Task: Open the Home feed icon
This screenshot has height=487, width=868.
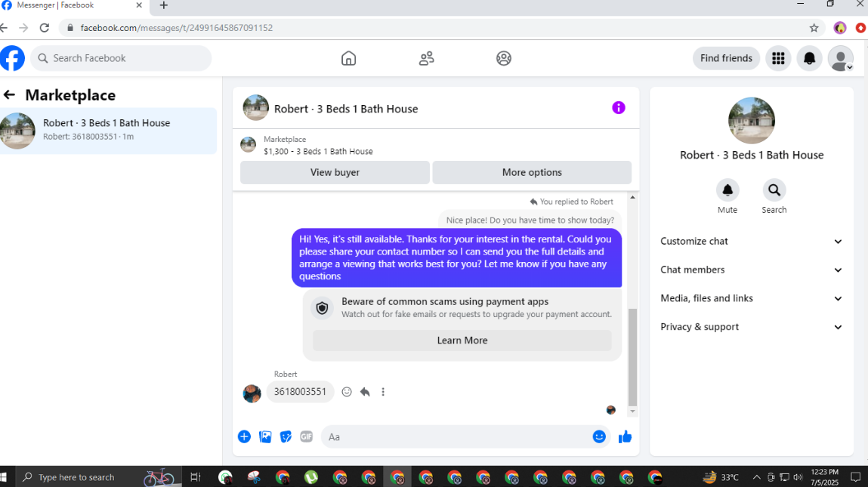Action: (349, 58)
